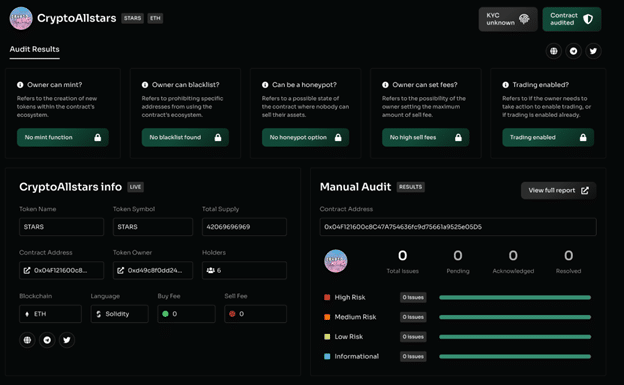Click the Contract audited badge
This screenshot has height=385, width=624.
[x=571, y=19]
